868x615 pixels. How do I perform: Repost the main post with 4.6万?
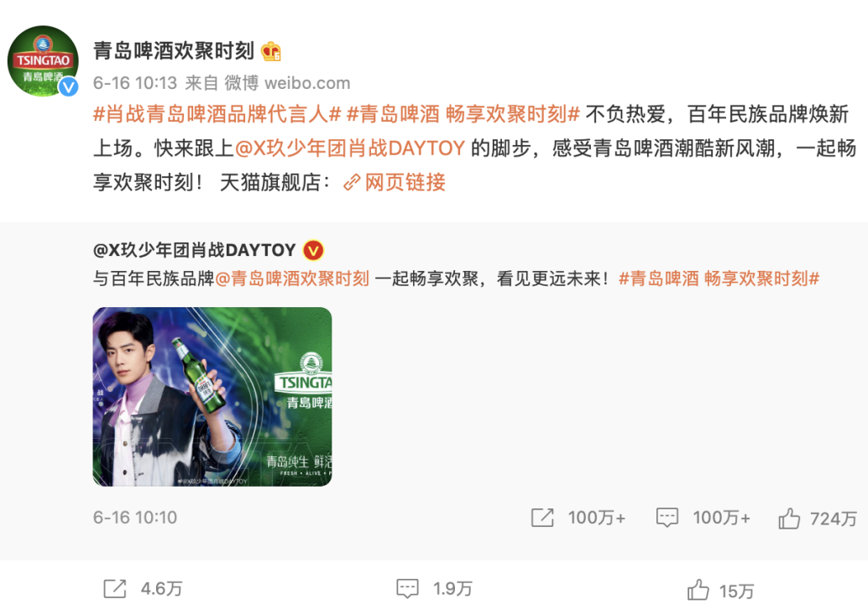(143, 588)
